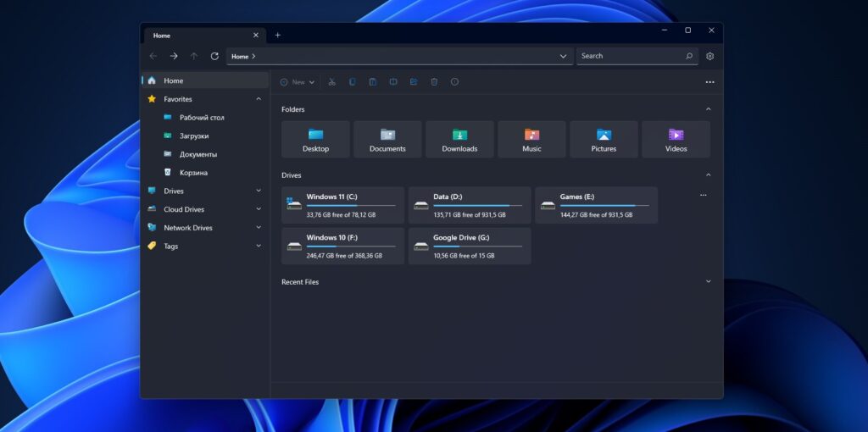The width and height of the screenshot is (868, 432).
Task: Click the Paste clipboard icon in toolbar
Action: tap(373, 82)
